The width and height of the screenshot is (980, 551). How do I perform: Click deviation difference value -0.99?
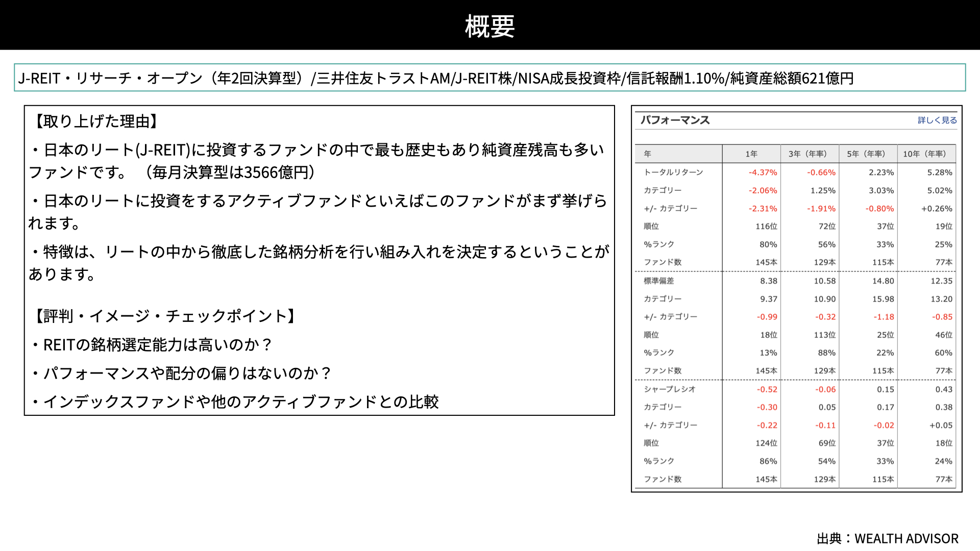click(x=767, y=317)
